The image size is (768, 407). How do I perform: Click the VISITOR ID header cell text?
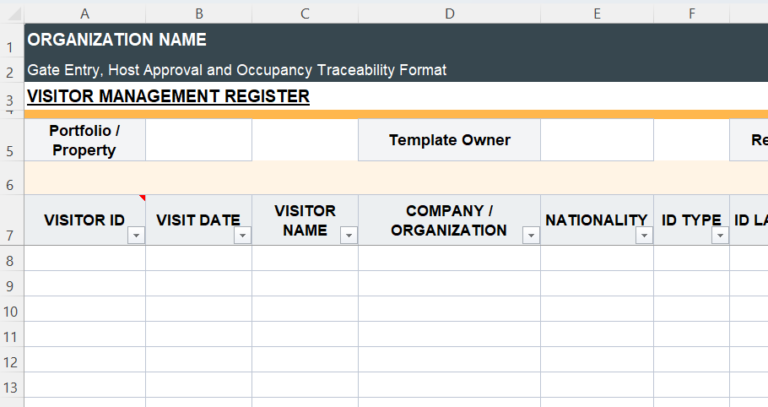84,220
